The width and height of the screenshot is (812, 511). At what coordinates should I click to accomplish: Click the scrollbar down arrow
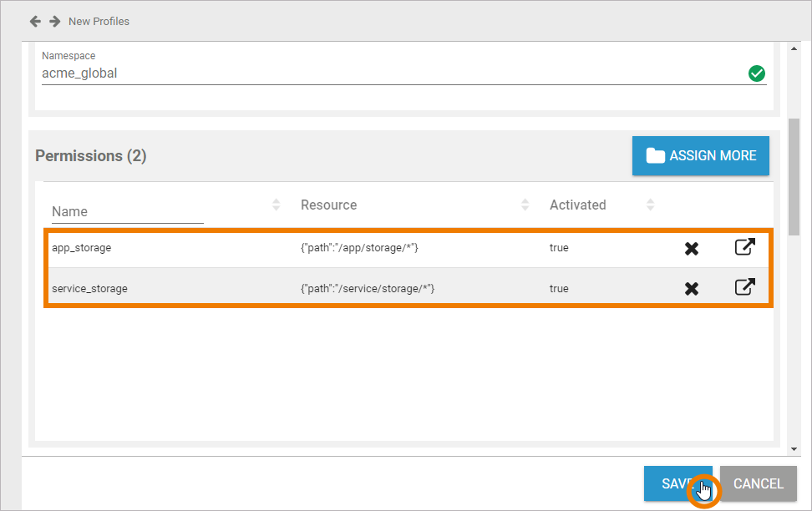pos(794,449)
